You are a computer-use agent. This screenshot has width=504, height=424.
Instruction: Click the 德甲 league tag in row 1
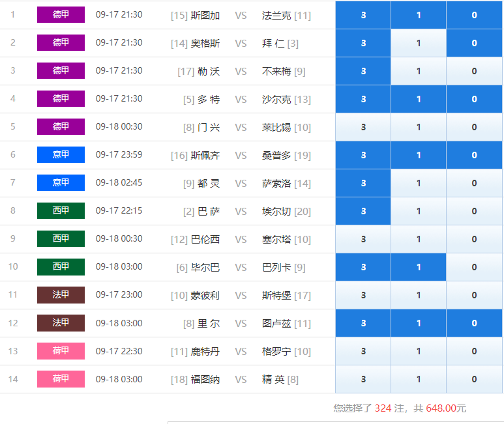click(61, 14)
